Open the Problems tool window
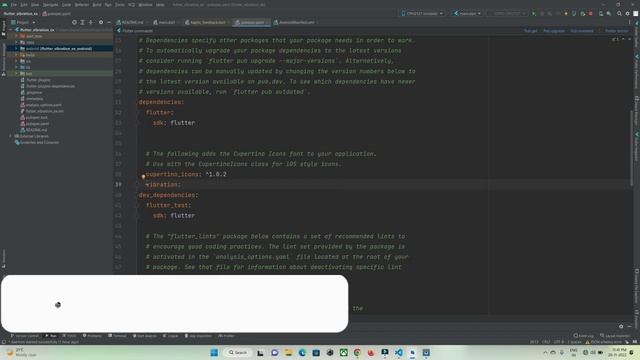This screenshot has height=360, width=640. click(x=92, y=336)
